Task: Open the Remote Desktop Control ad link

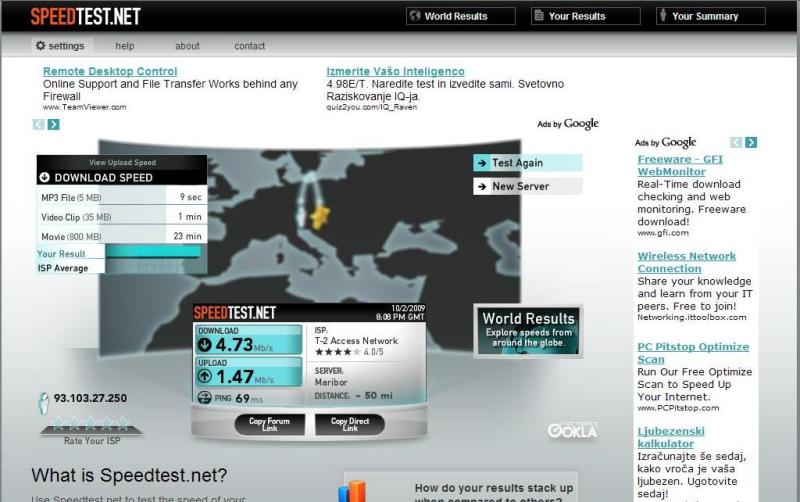Action: tap(110, 72)
